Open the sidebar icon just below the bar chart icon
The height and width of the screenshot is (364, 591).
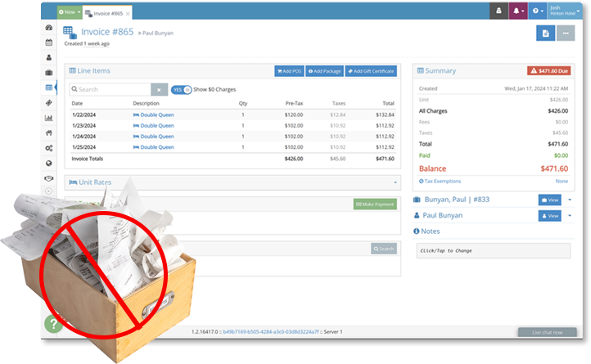coord(49,133)
